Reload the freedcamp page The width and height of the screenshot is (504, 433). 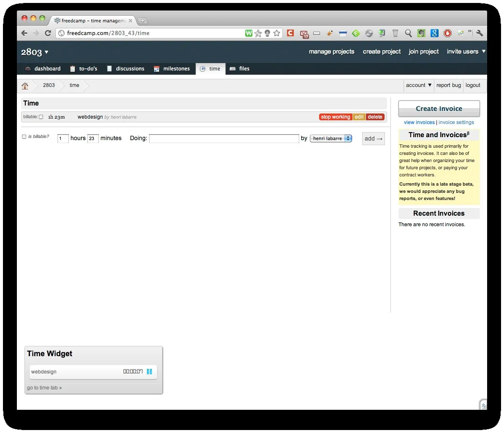point(48,33)
